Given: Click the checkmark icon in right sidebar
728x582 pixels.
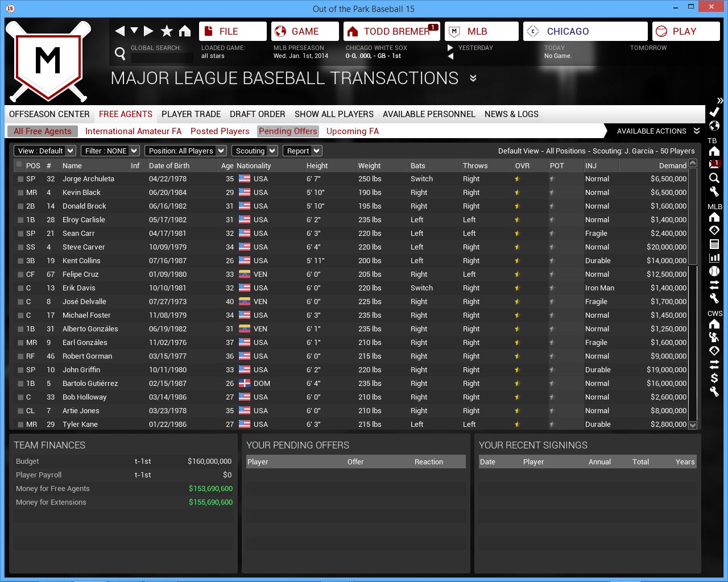Looking at the screenshot, I should coord(714,112).
